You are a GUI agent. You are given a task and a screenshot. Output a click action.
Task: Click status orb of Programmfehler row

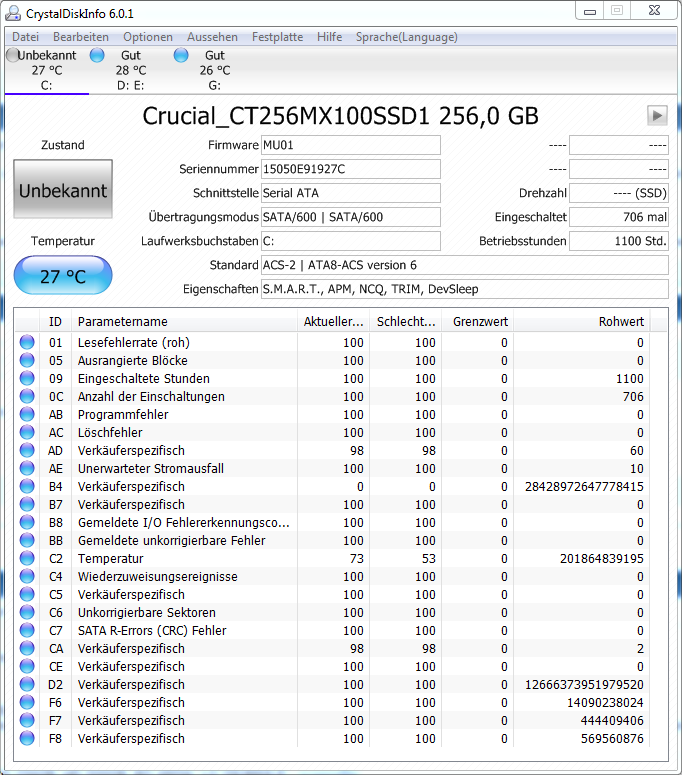pyautogui.click(x=27, y=414)
